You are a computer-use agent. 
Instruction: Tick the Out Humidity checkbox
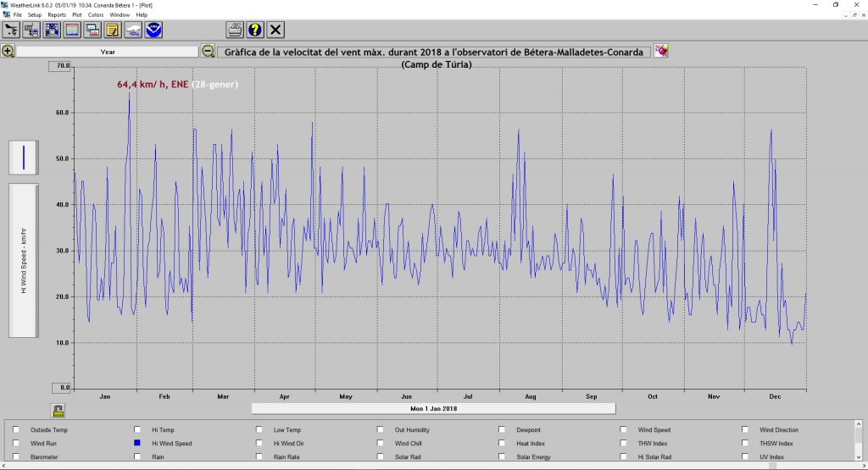(381, 430)
